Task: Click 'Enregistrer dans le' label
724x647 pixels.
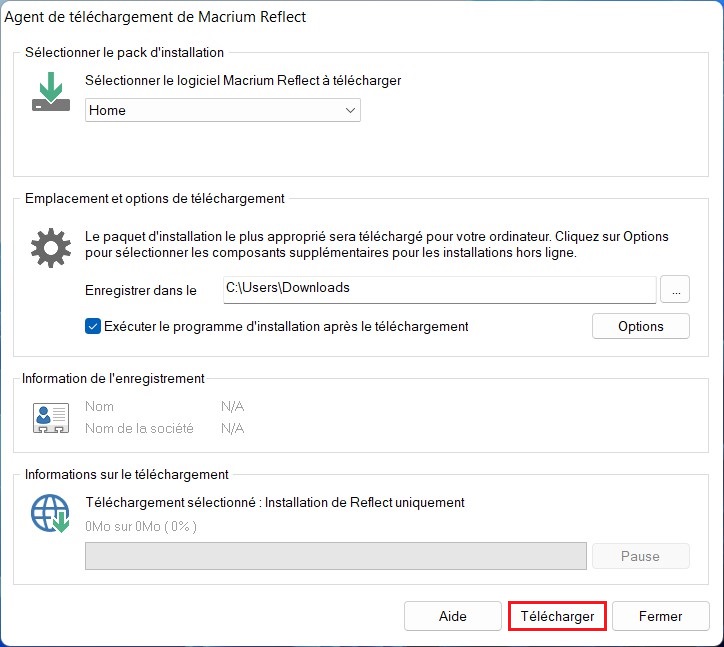Action: [x=141, y=290]
